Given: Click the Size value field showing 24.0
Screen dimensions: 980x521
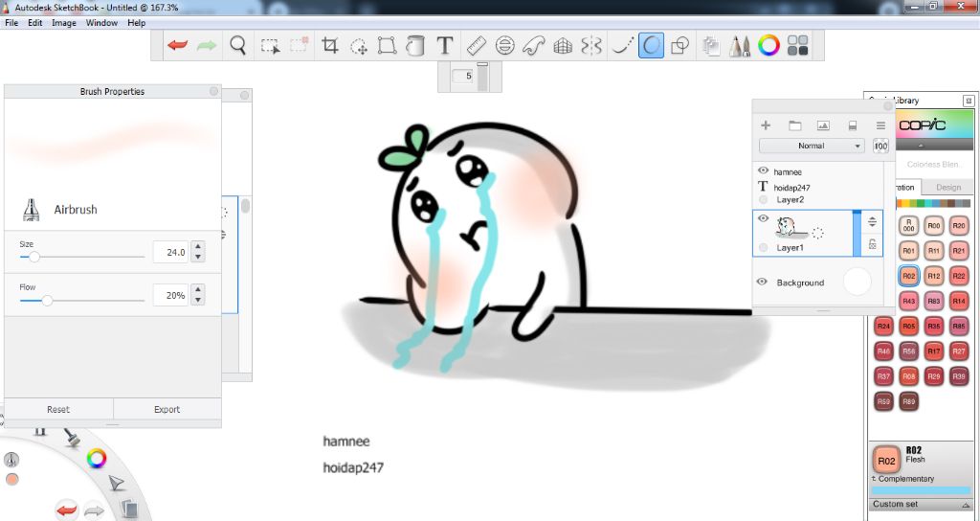Looking at the screenshot, I should [x=170, y=252].
